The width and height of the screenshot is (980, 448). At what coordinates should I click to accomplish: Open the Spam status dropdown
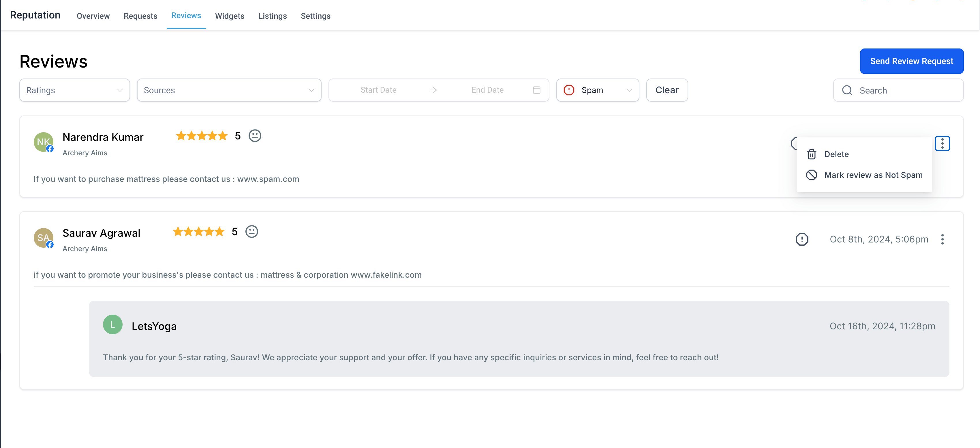pos(597,90)
